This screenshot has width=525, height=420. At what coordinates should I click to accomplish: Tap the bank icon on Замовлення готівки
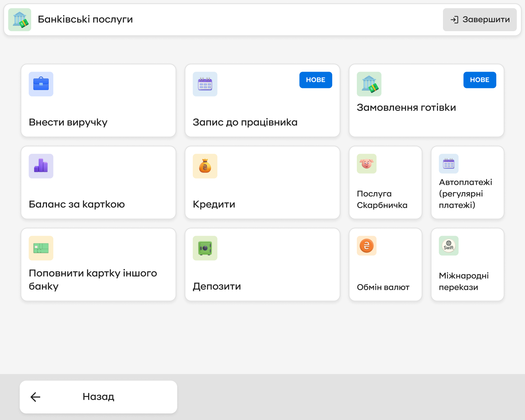coord(369,84)
